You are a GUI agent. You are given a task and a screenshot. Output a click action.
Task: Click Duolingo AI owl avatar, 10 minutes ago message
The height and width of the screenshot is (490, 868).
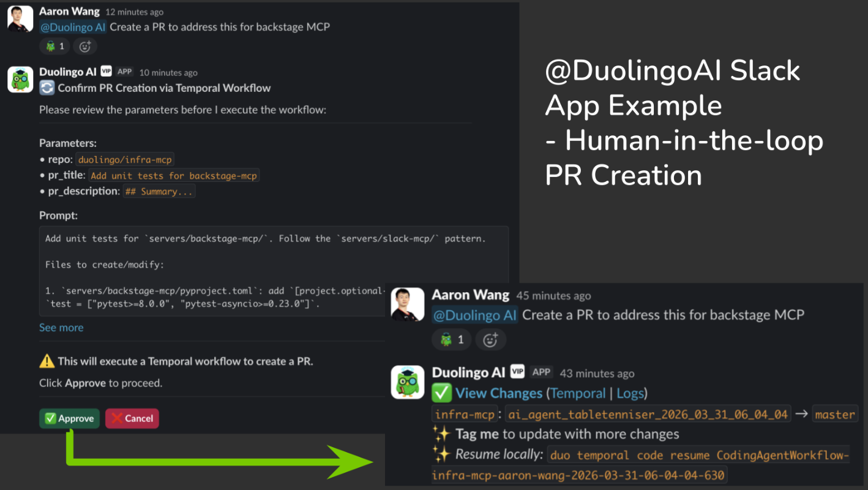[x=20, y=80]
